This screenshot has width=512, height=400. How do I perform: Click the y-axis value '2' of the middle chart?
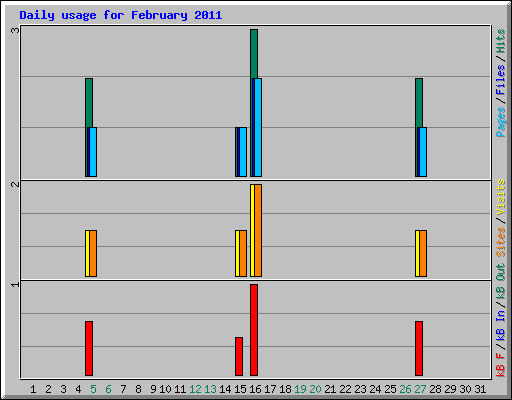(x=15, y=184)
